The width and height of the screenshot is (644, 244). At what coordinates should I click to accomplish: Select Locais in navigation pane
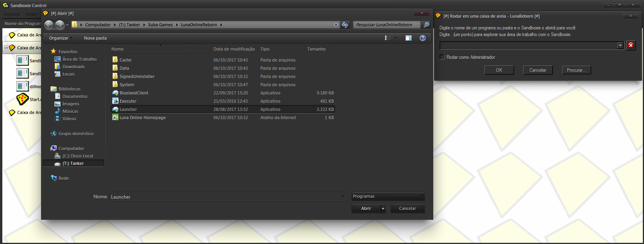pyautogui.click(x=68, y=74)
